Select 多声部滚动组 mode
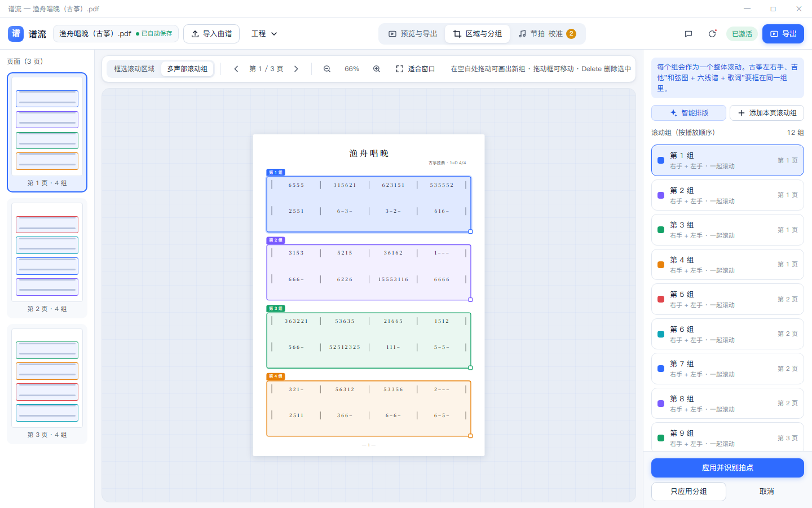The width and height of the screenshot is (812, 508). (x=187, y=69)
